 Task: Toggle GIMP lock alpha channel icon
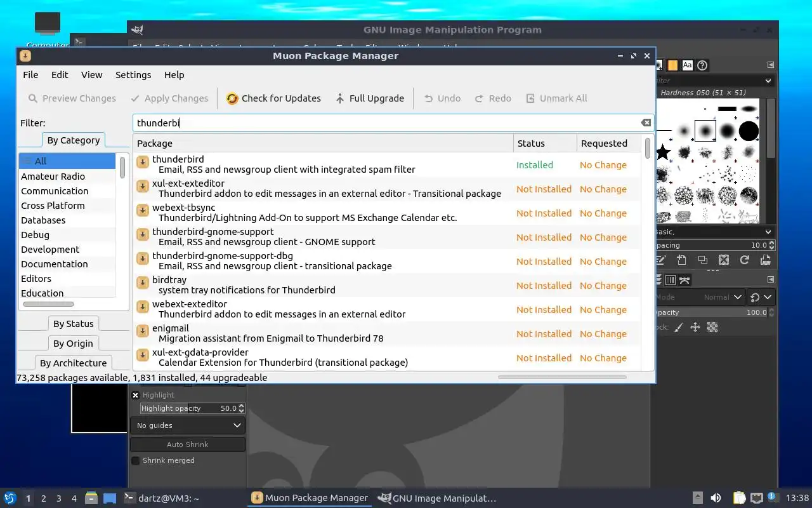coord(712,327)
